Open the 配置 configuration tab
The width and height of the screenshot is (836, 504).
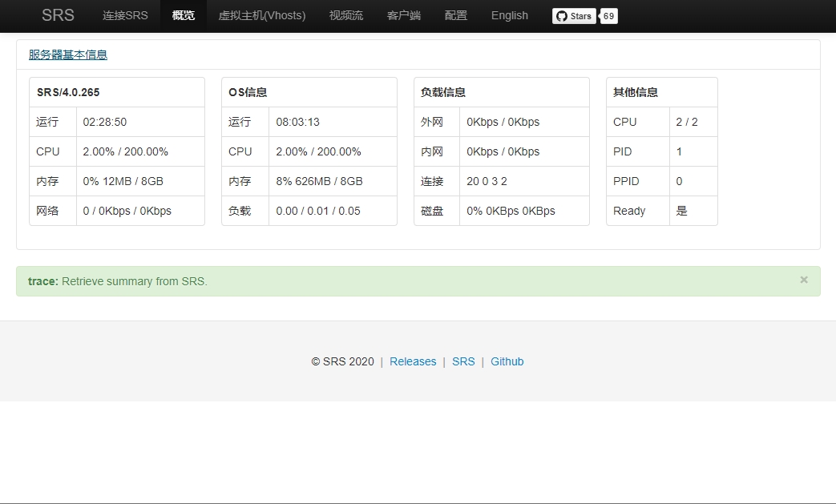pyautogui.click(x=455, y=15)
